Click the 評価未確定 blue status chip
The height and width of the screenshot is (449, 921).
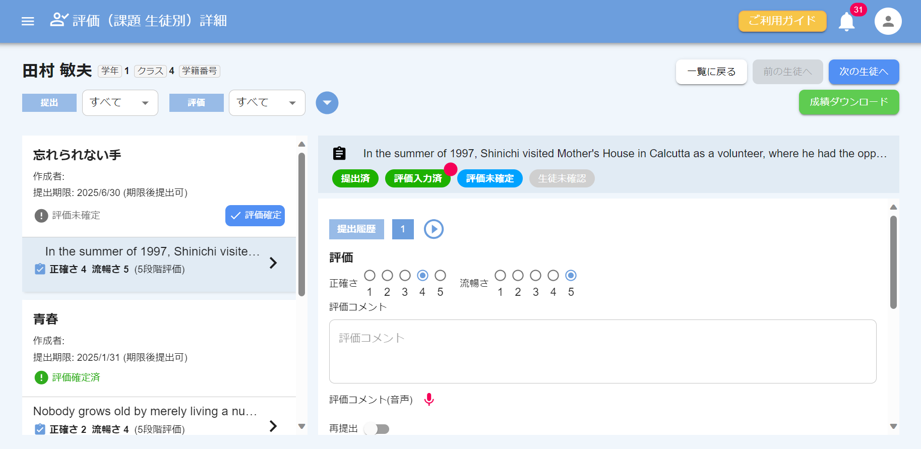[x=490, y=179]
